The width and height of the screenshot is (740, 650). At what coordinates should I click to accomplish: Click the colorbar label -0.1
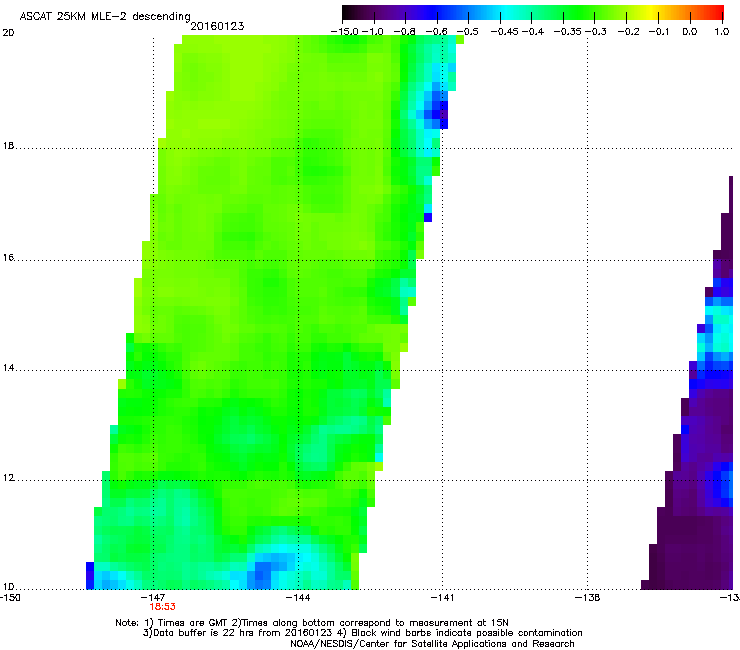click(659, 32)
